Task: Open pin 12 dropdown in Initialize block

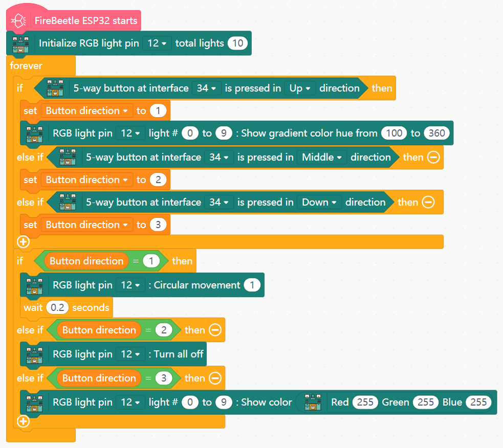Action: click(x=157, y=43)
